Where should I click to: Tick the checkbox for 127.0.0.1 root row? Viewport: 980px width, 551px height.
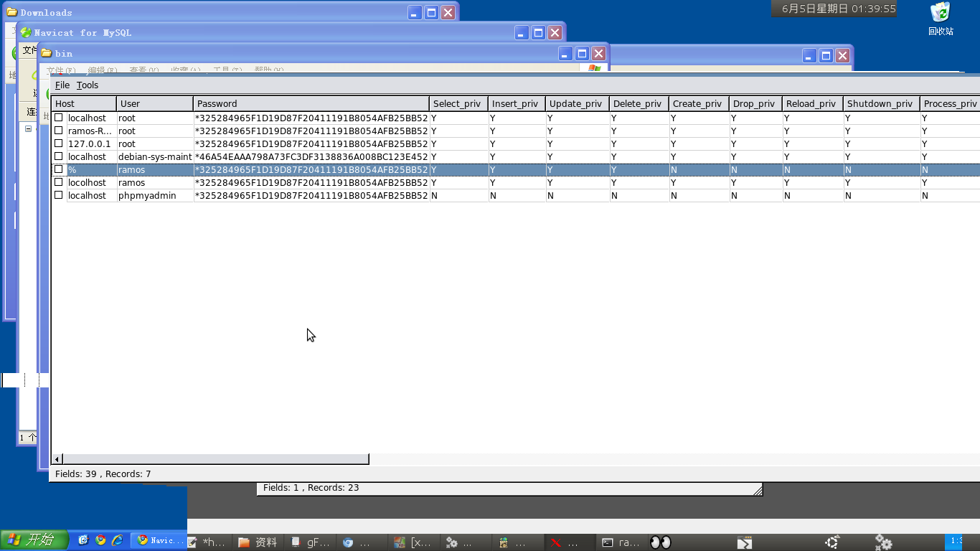point(59,143)
